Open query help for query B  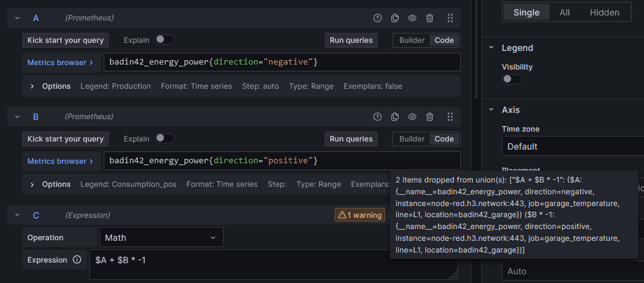point(378,117)
